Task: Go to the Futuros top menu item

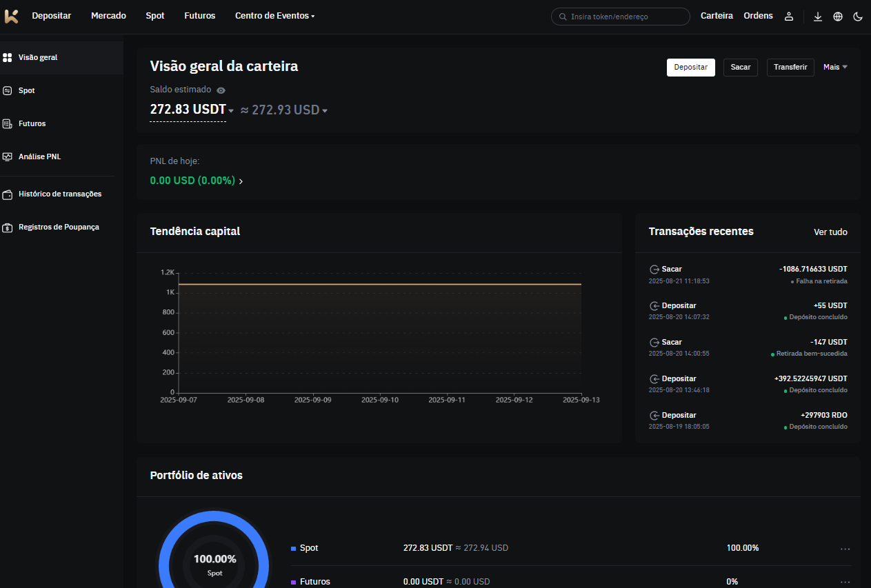Action: (x=199, y=16)
